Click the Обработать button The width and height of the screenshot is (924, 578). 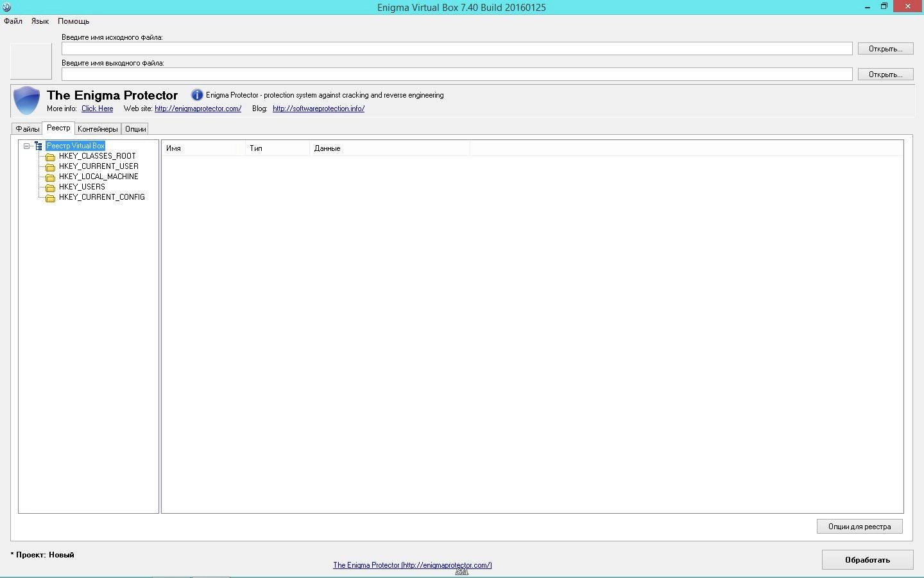[x=868, y=560]
